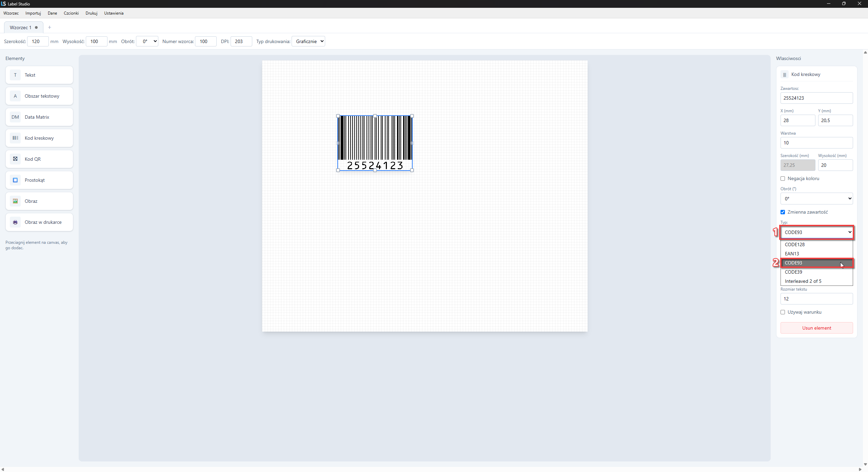Open the Obrót dropdown in top toolbar
Image resolution: width=868 pixels, height=472 pixels.
click(x=147, y=41)
